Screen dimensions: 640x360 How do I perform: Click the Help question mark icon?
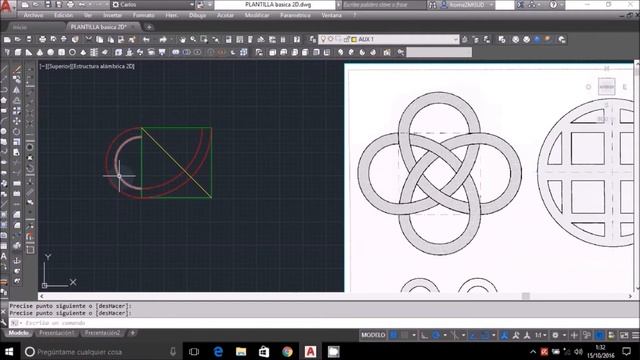pyautogui.click(x=553, y=5)
